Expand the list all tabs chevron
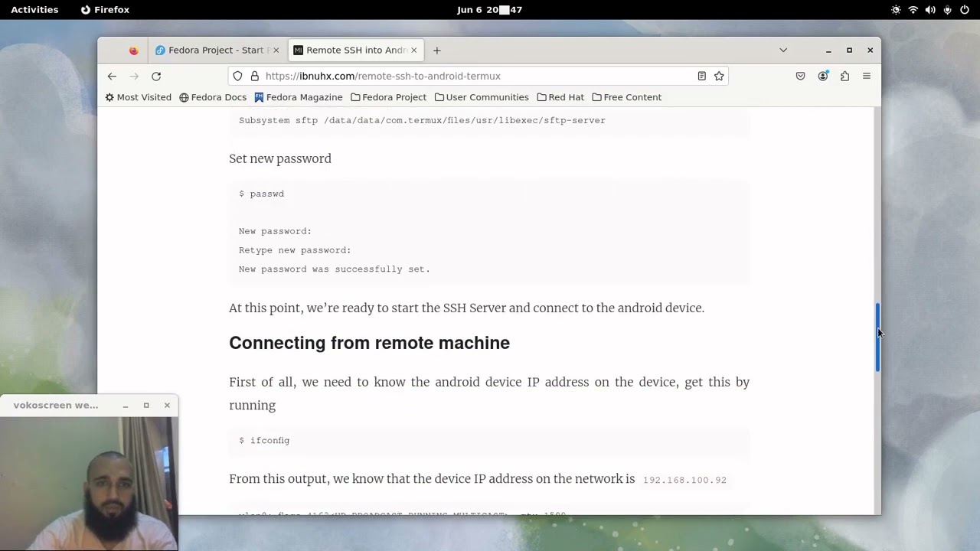Image resolution: width=980 pixels, height=551 pixels. [783, 51]
